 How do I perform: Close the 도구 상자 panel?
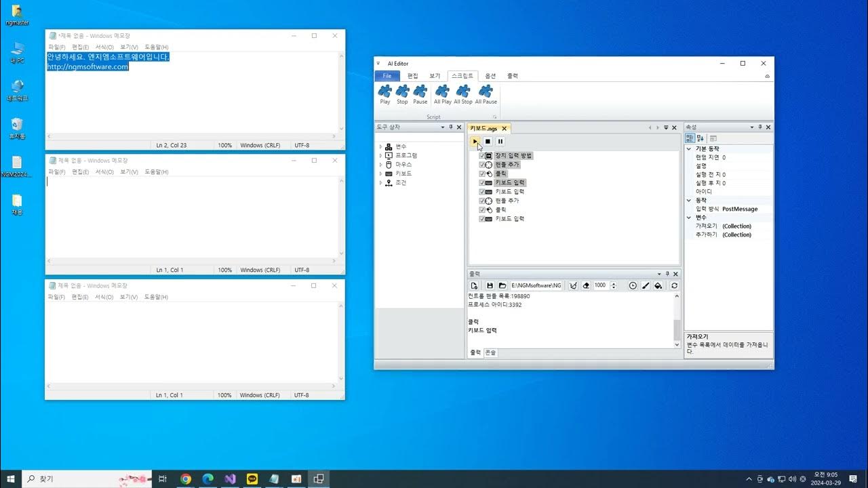(459, 127)
